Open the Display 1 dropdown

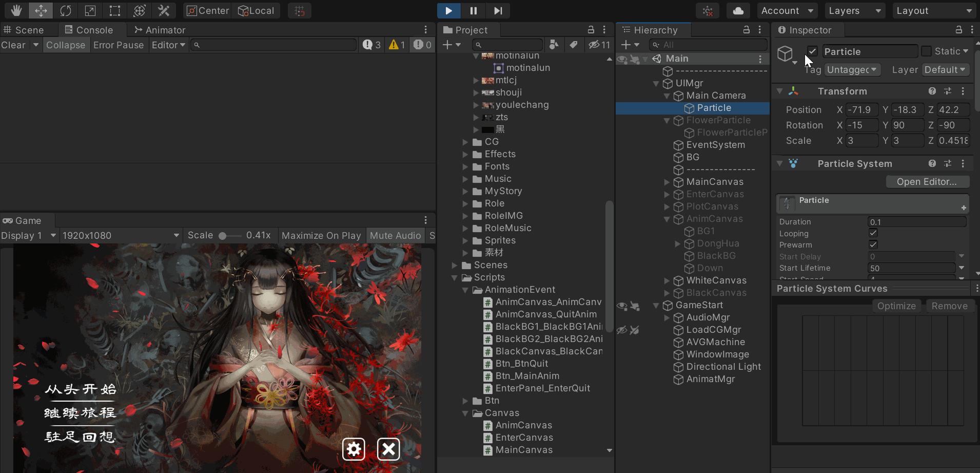[28, 235]
